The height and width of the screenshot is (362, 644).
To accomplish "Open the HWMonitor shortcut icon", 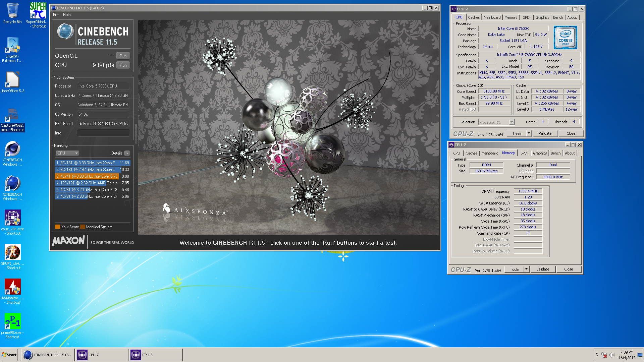I will pyautogui.click(x=12, y=291).
